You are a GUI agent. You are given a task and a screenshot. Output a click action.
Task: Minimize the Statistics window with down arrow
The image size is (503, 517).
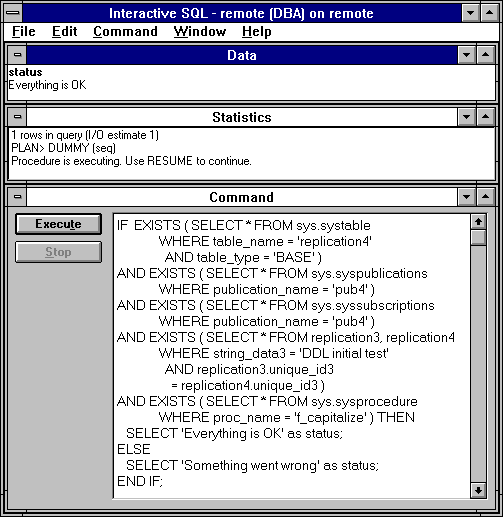[x=466, y=117]
